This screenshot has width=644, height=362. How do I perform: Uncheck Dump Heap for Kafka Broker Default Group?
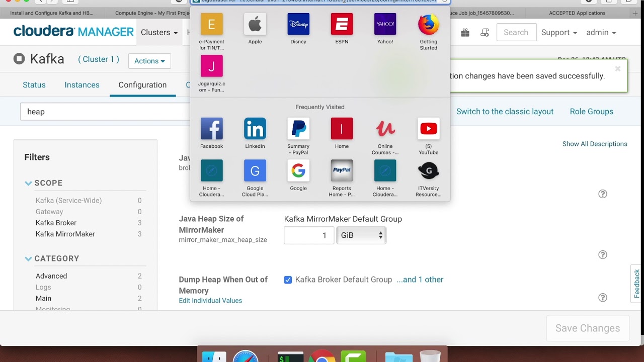click(x=288, y=280)
